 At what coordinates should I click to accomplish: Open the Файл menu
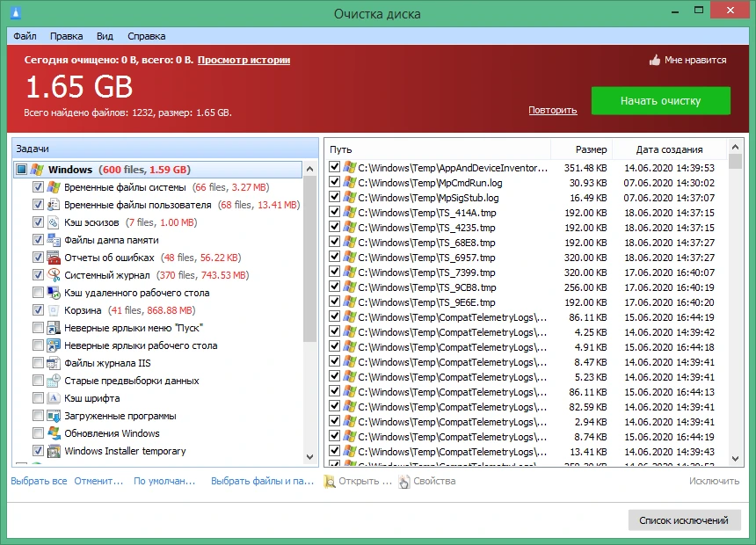tap(25, 36)
